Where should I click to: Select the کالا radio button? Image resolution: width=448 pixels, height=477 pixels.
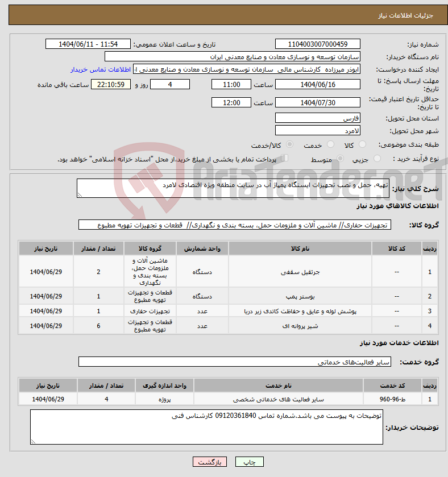362,144
